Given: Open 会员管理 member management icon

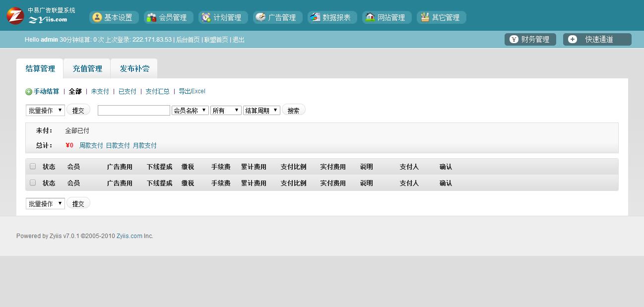Looking at the screenshot, I should point(151,17).
